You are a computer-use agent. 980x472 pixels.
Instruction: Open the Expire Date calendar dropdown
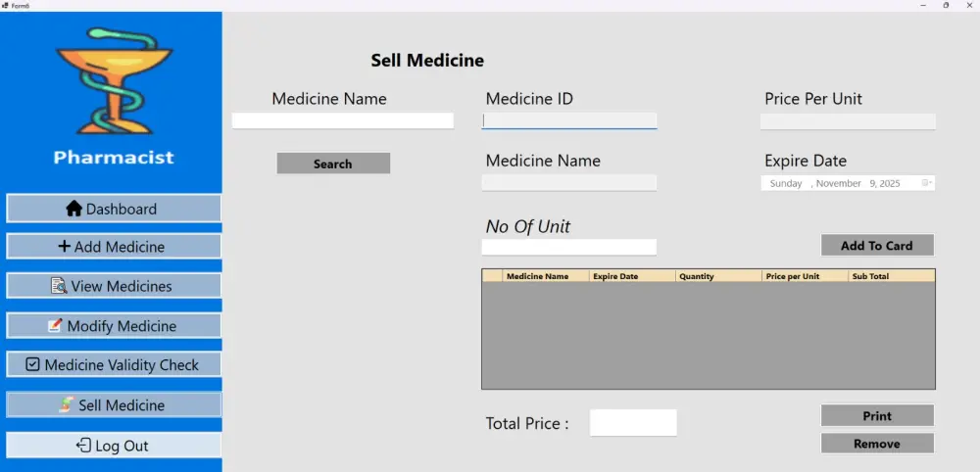(x=926, y=183)
